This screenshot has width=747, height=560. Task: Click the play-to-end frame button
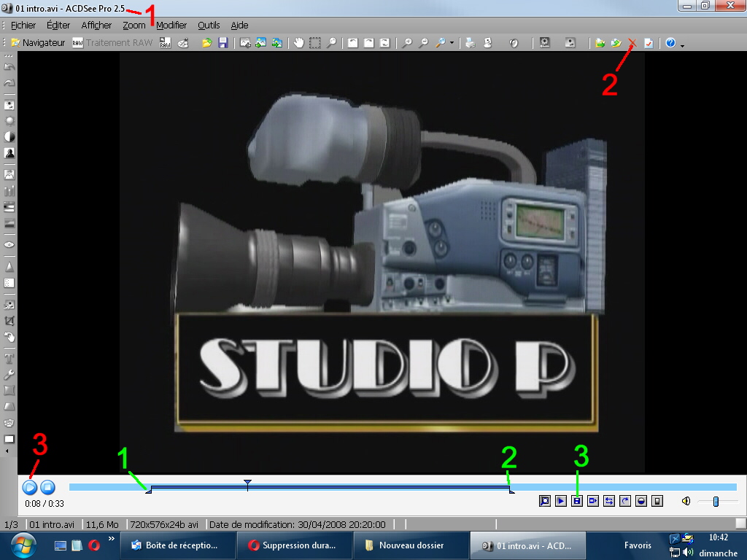(593, 501)
